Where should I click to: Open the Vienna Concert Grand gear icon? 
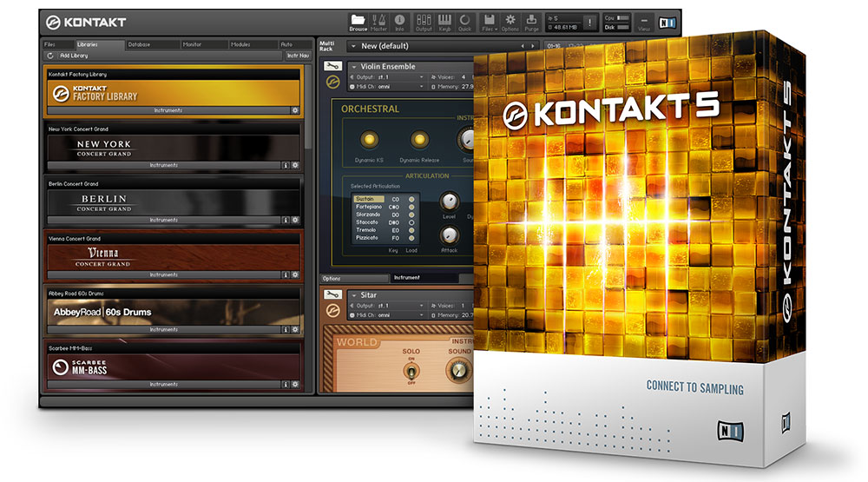coord(295,274)
